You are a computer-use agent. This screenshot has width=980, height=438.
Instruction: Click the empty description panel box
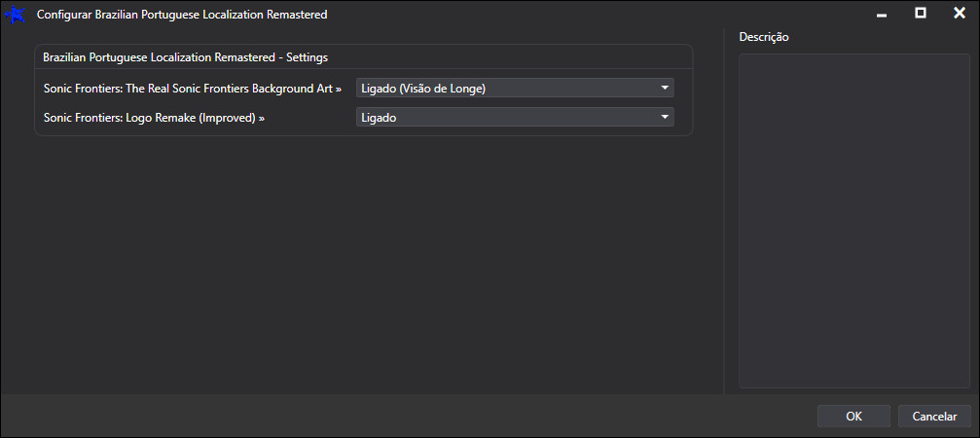[x=854, y=221]
